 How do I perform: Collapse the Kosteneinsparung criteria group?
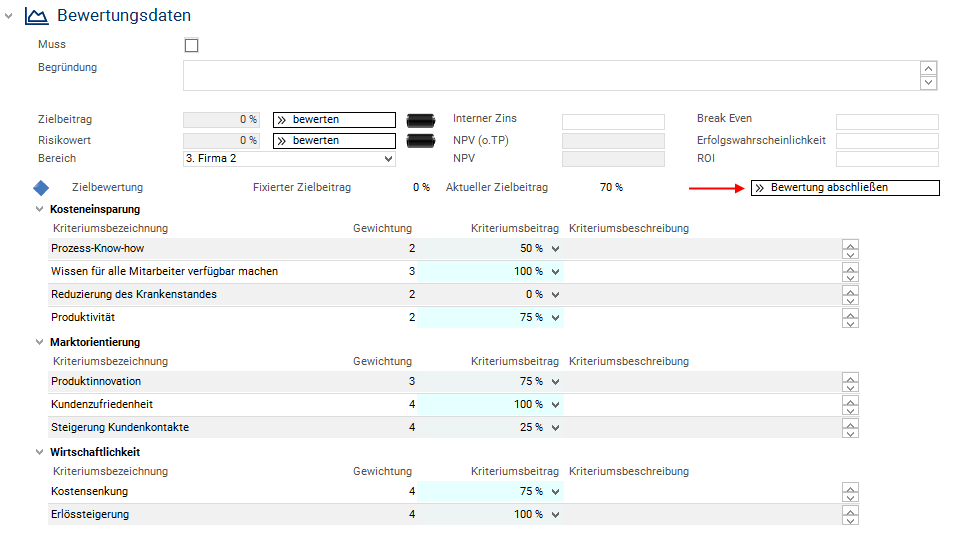click(x=40, y=209)
